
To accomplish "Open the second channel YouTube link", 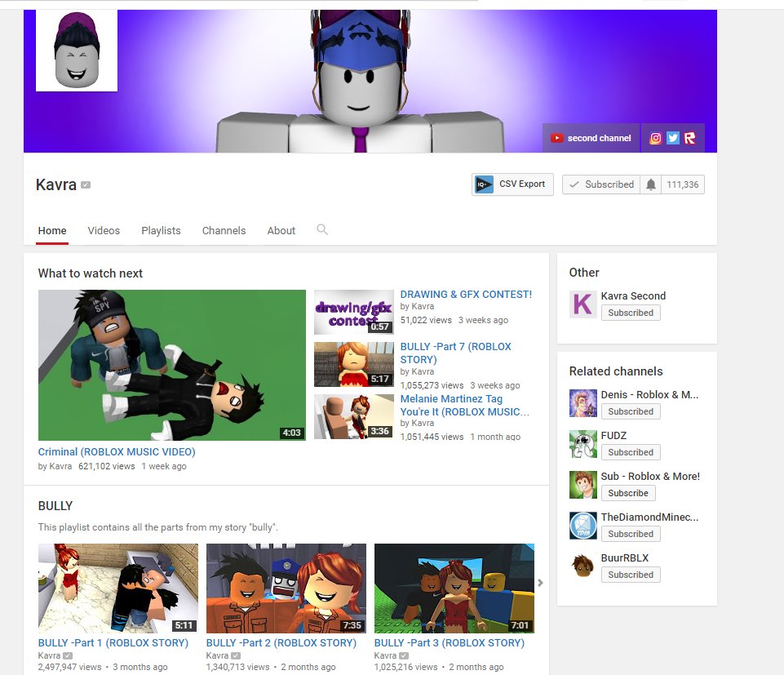I will [591, 138].
